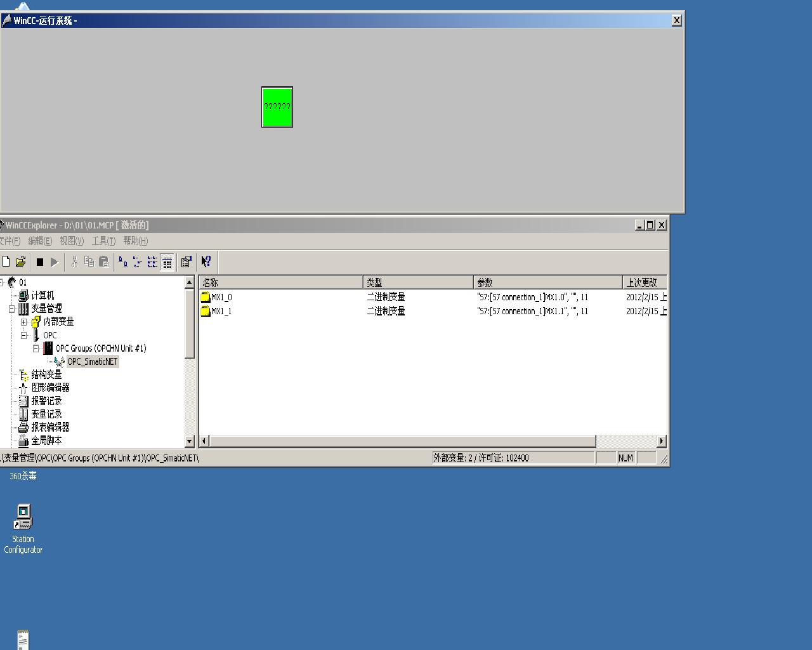
Task: Close the WinCC runtime window
Action: [676, 20]
